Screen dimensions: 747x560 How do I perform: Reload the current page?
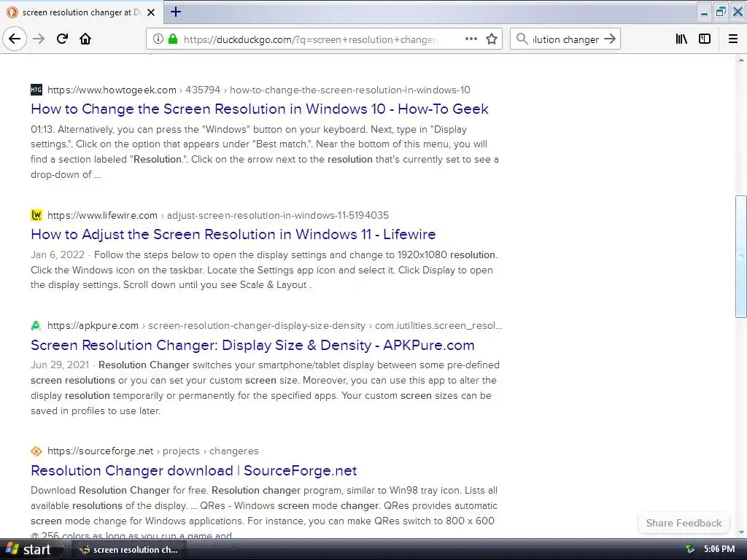coord(62,39)
